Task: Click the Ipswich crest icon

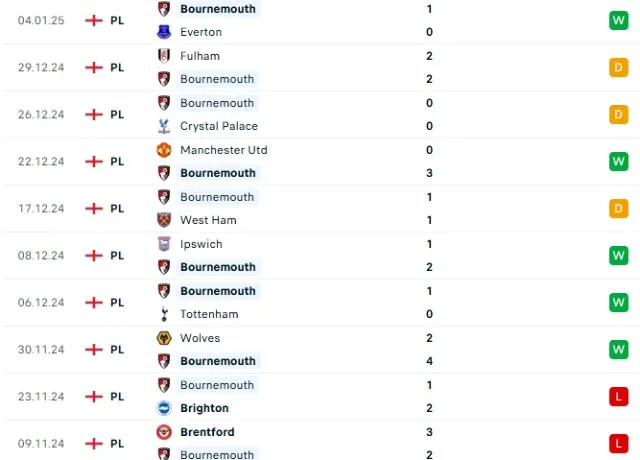Action: tap(164, 244)
